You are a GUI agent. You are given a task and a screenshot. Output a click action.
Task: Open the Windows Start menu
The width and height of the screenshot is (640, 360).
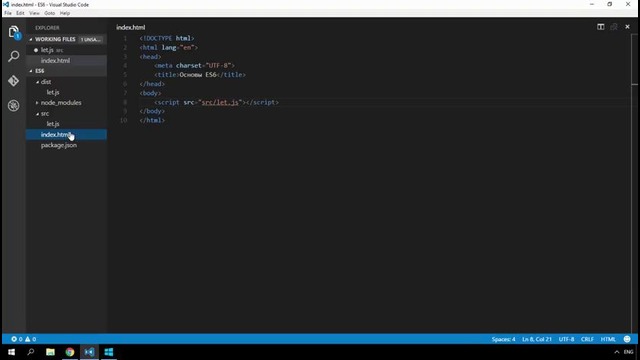click(11, 352)
